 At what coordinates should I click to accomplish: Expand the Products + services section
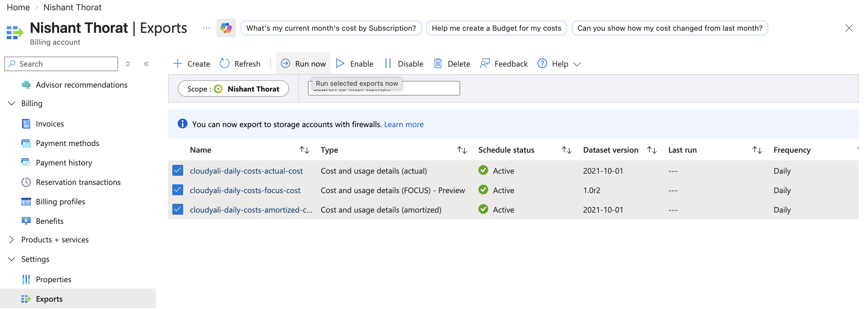coord(12,239)
